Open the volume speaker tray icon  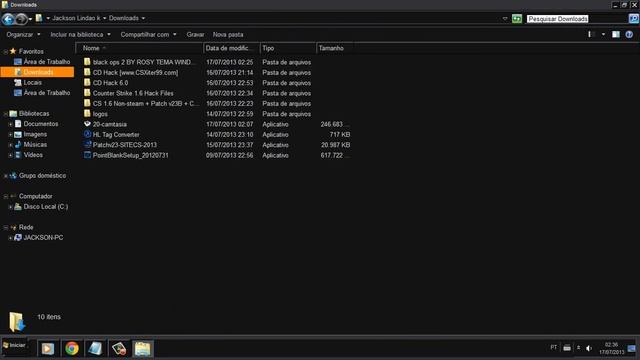point(589,348)
